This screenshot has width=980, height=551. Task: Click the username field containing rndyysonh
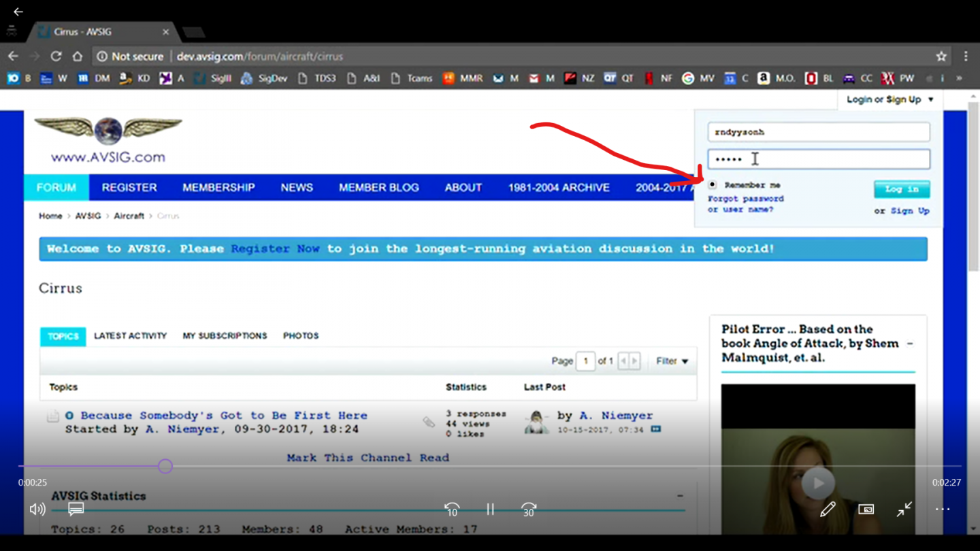click(x=819, y=132)
